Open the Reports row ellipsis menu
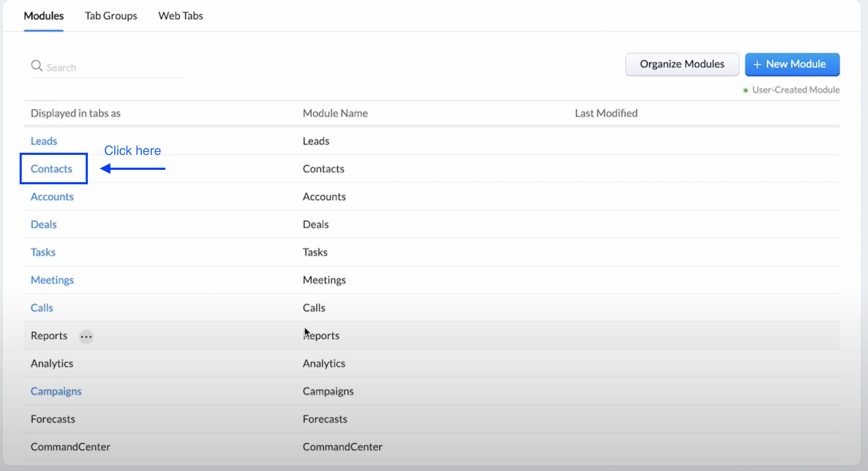 tap(86, 337)
